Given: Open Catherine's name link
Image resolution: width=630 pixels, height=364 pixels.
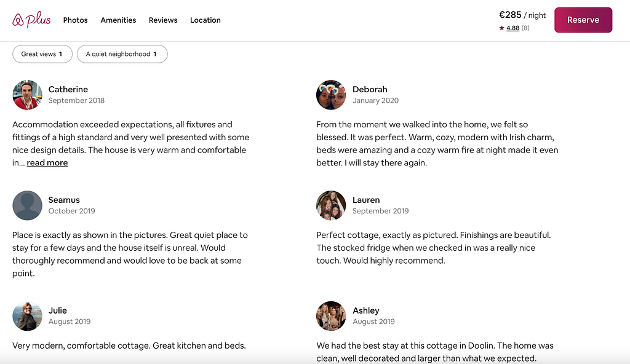Looking at the screenshot, I should (68, 89).
